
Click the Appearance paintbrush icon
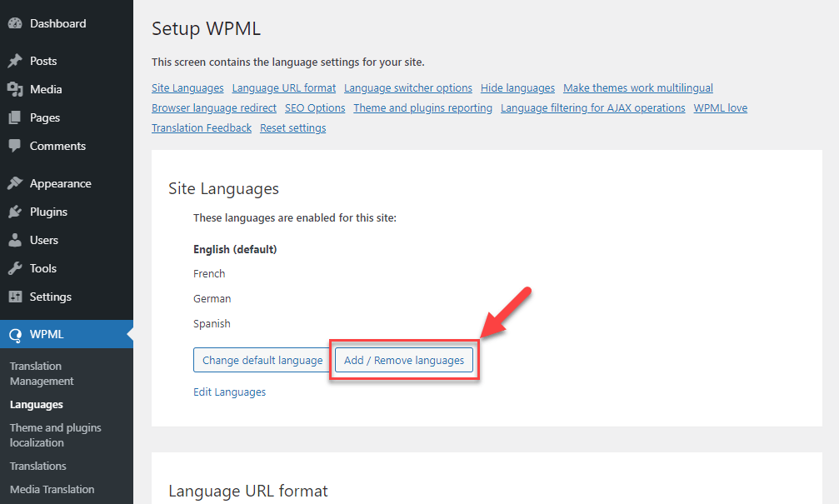(x=15, y=183)
